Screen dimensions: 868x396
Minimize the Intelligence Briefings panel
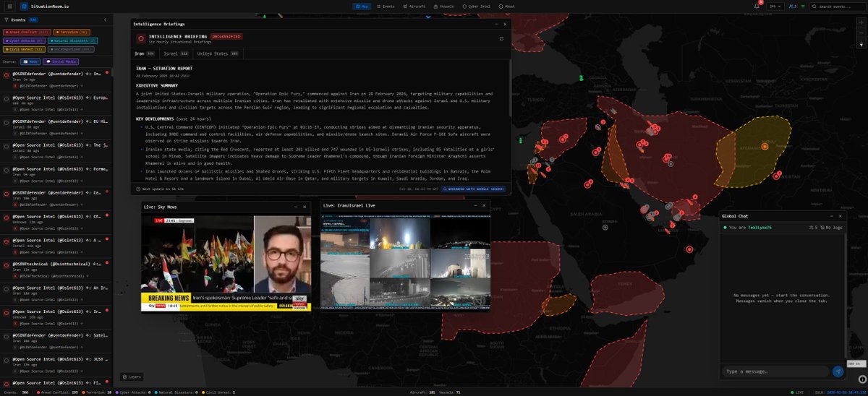pyautogui.click(x=496, y=24)
